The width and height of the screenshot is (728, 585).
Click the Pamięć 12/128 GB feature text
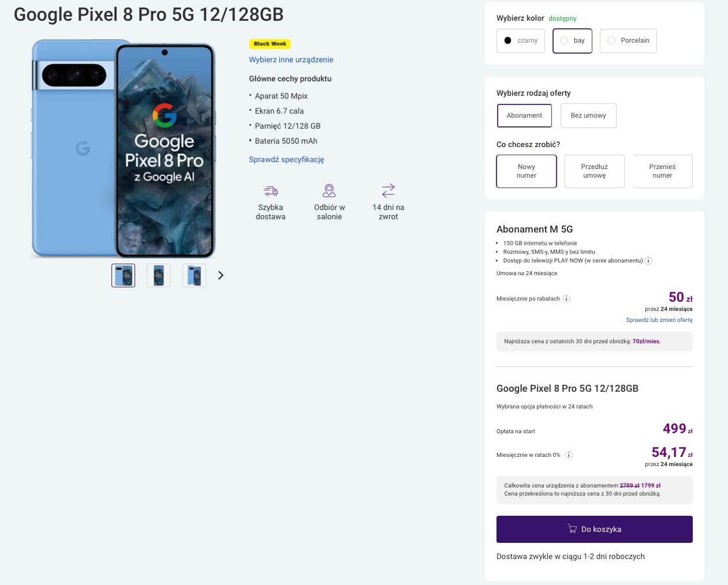pyautogui.click(x=288, y=126)
